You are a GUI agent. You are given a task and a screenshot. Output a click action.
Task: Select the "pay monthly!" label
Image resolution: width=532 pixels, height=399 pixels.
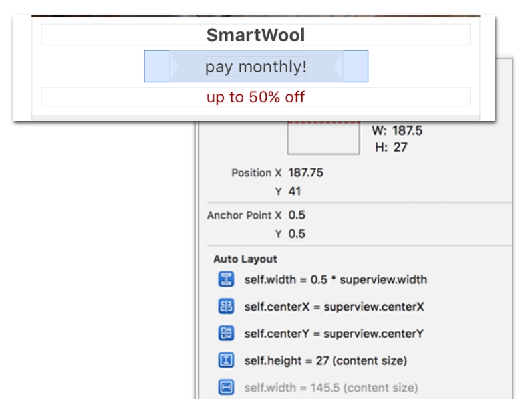(255, 66)
